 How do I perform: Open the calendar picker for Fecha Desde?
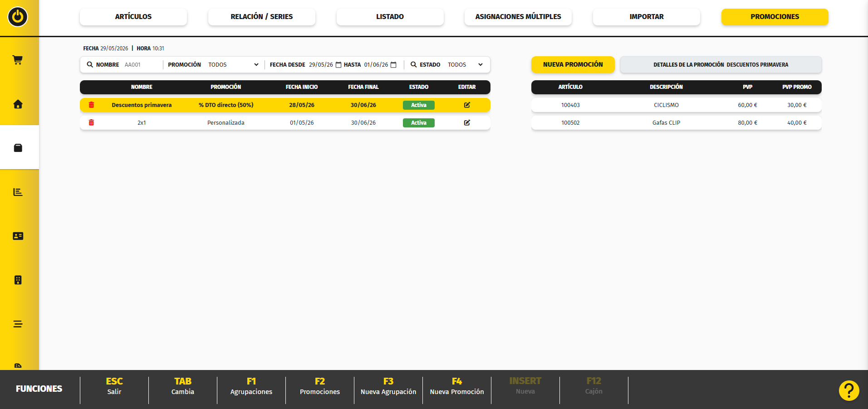pos(338,65)
